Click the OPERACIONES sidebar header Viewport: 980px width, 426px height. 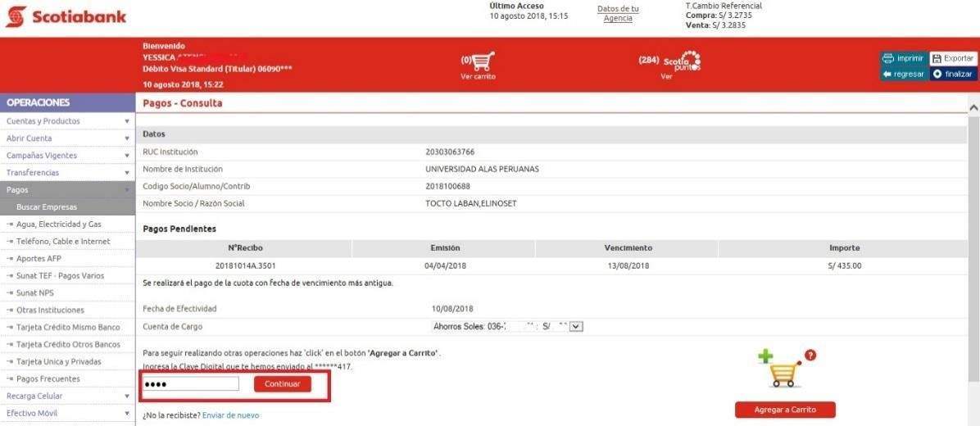[x=67, y=102]
